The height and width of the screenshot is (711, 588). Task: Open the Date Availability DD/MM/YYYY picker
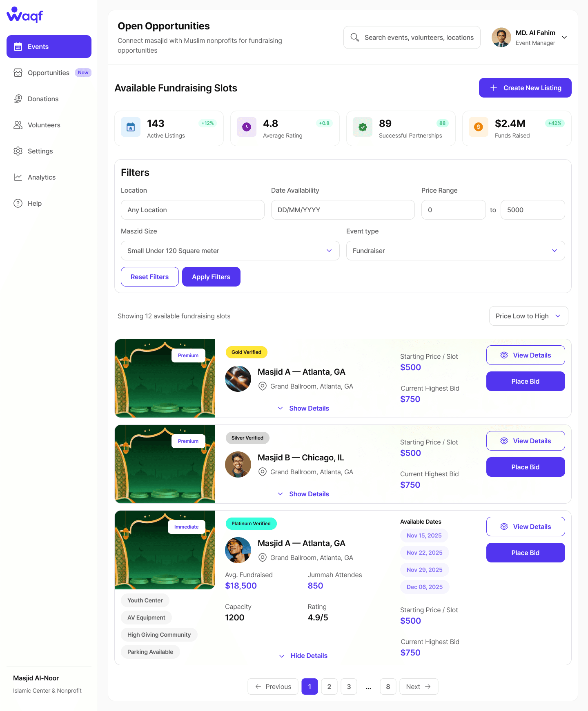(343, 210)
